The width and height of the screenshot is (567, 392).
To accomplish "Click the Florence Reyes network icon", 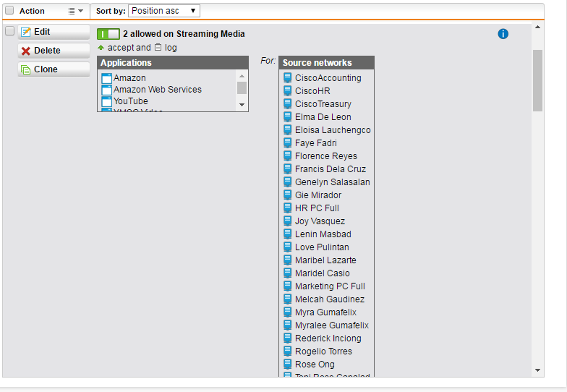I will (x=288, y=156).
